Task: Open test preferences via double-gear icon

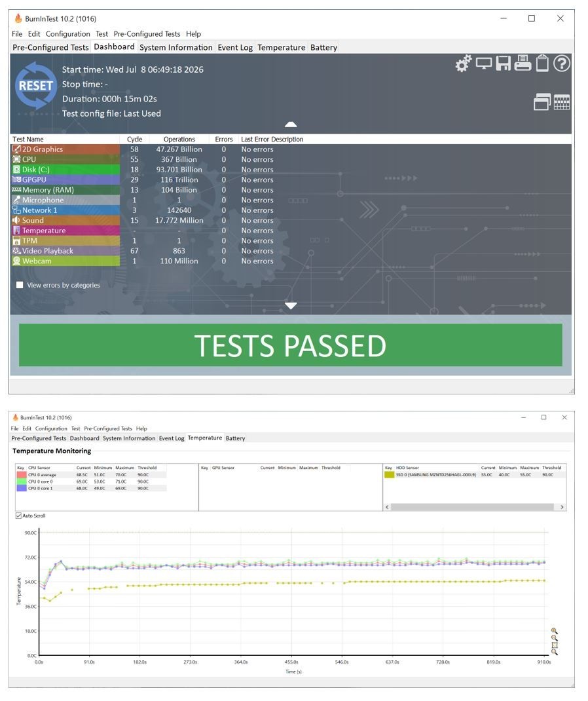Action: [x=464, y=64]
